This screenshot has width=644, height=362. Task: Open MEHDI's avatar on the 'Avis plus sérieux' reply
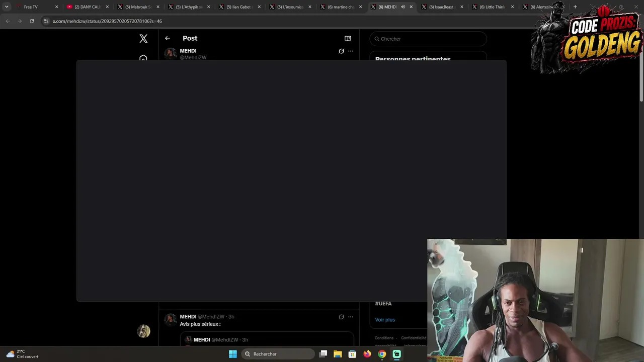171,320
